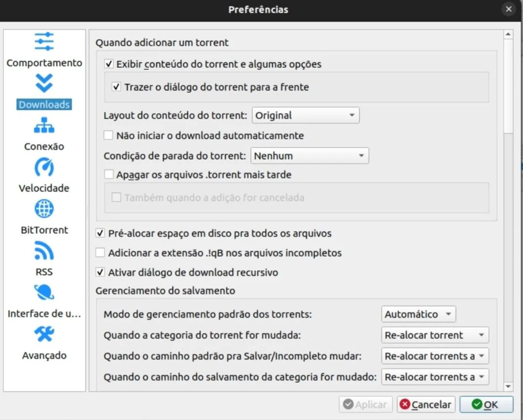Open the Downloads section icon

coord(44,83)
